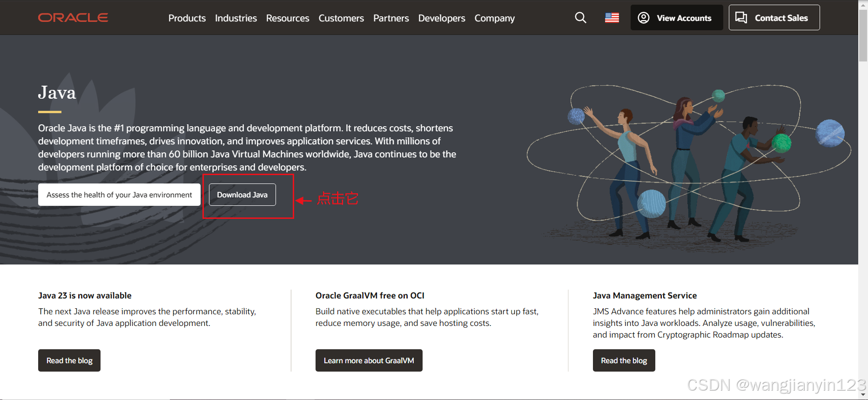This screenshot has width=868, height=400.
Task: Open the Partners menu
Action: click(391, 18)
